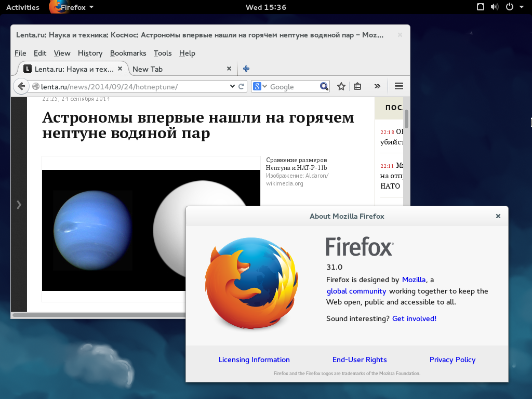Reveal overflow toolbar items via the » icon
The height and width of the screenshot is (399, 532).
(377, 86)
